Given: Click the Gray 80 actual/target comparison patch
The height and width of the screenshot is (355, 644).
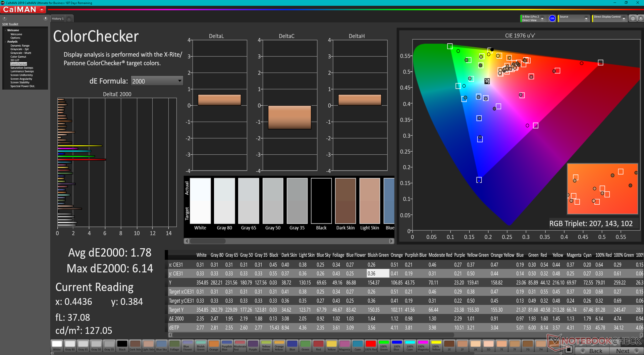Looking at the screenshot, I should tap(224, 201).
